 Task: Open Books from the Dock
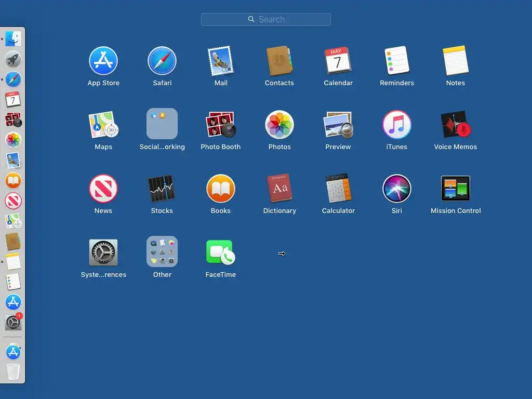click(x=13, y=181)
